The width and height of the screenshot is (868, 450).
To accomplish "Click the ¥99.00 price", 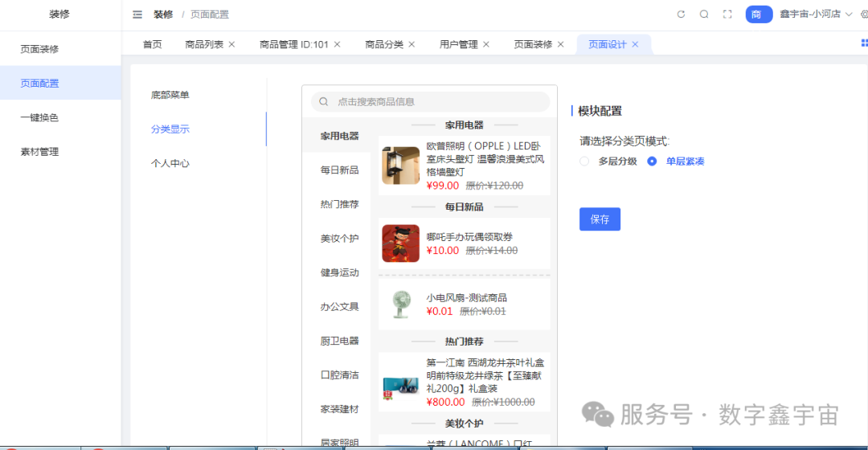I will tap(442, 186).
